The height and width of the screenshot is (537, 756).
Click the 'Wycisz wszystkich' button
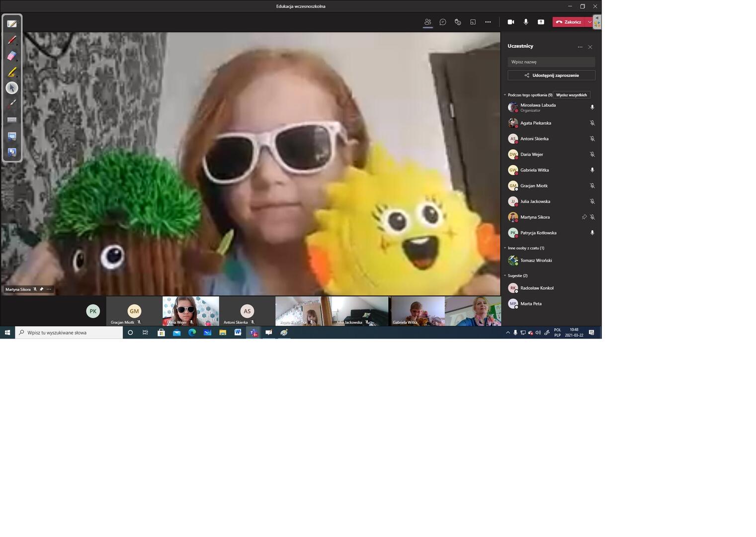[x=571, y=95]
